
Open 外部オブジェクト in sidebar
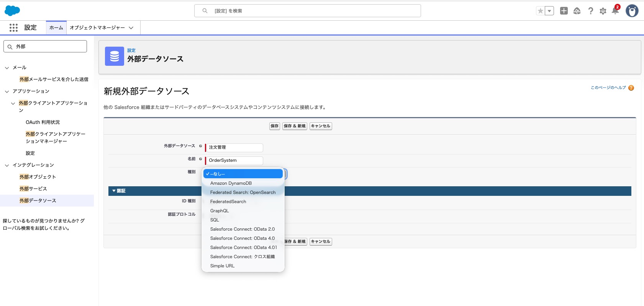click(x=38, y=177)
